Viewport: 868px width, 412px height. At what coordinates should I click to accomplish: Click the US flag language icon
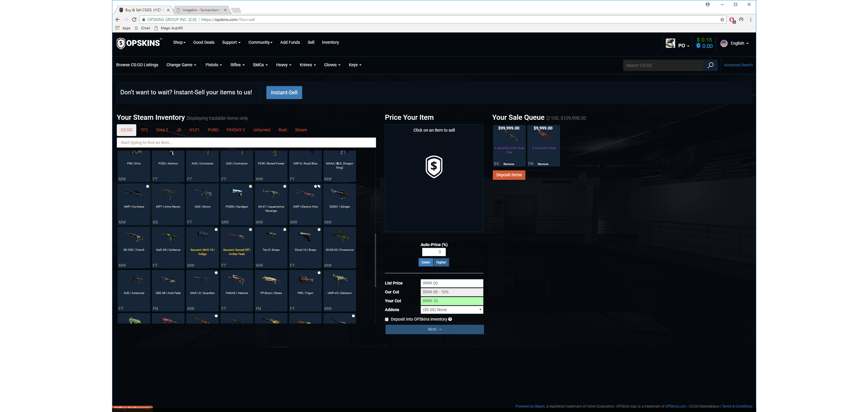pos(724,43)
